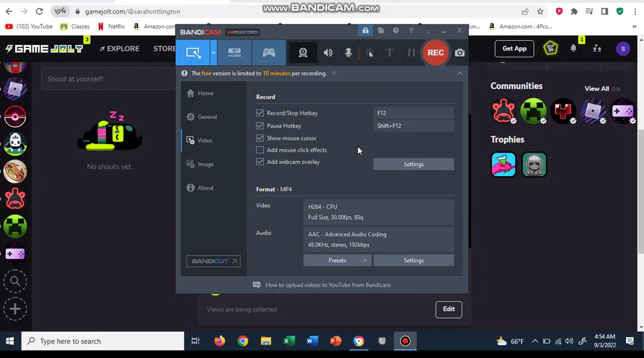Toggle Pause Hotkey checkbox
644x358 pixels.
(x=260, y=125)
